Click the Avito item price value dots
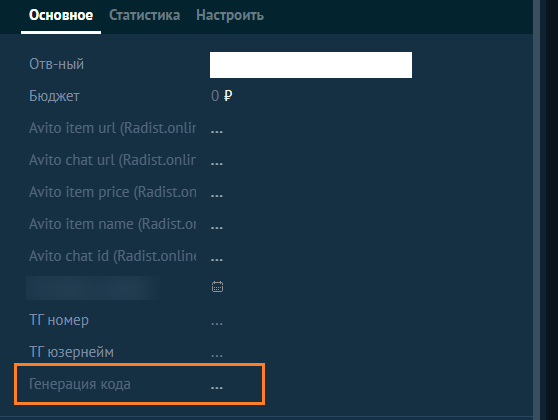Viewport: 558px width, 420px height. (x=217, y=195)
